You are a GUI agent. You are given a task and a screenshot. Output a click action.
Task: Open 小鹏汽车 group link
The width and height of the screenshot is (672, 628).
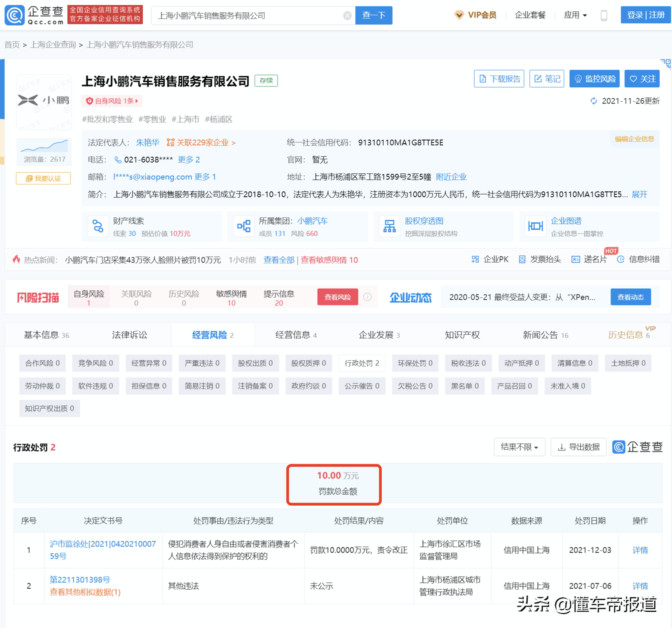(x=312, y=221)
